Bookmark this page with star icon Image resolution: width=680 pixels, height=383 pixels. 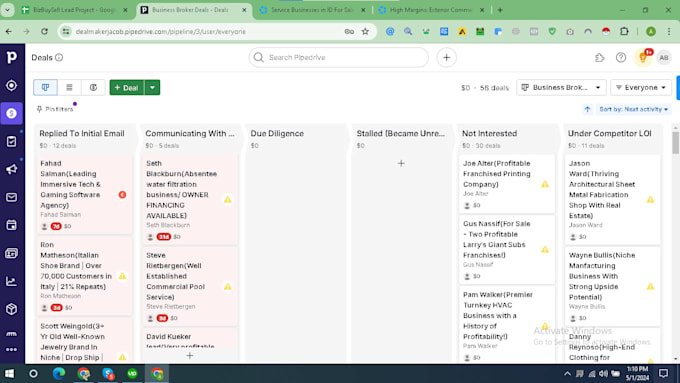(365, 31)
